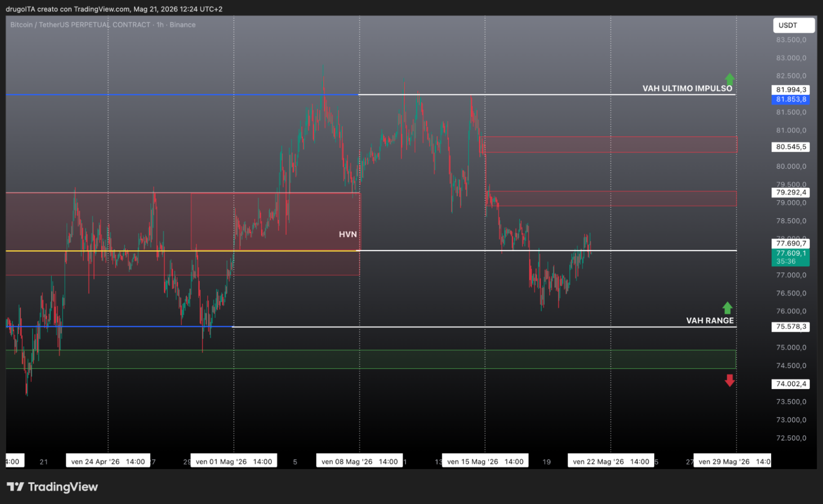Click the 72.500,0 price scale value
The image size is (823, 504).
(791, 438)
